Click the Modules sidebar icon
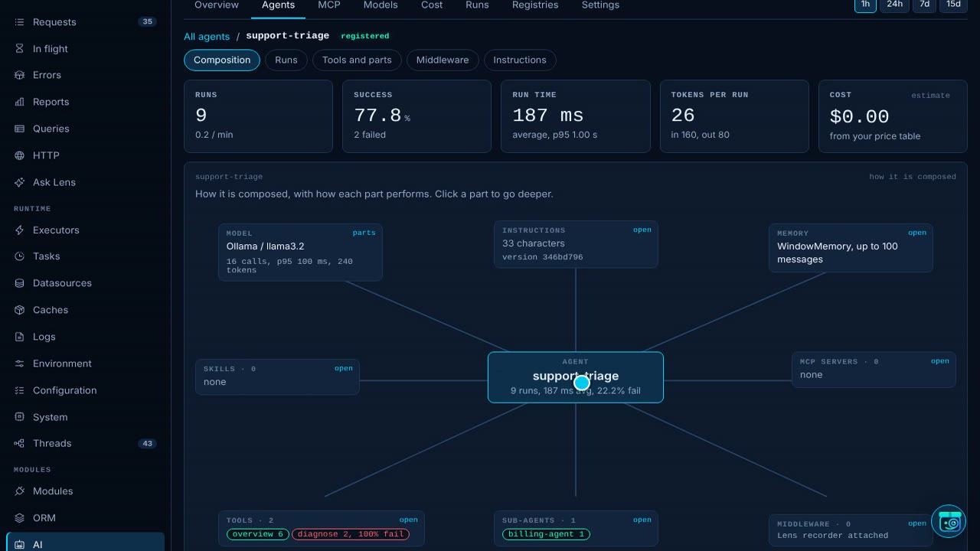980x551 pixels. point(20,491)
